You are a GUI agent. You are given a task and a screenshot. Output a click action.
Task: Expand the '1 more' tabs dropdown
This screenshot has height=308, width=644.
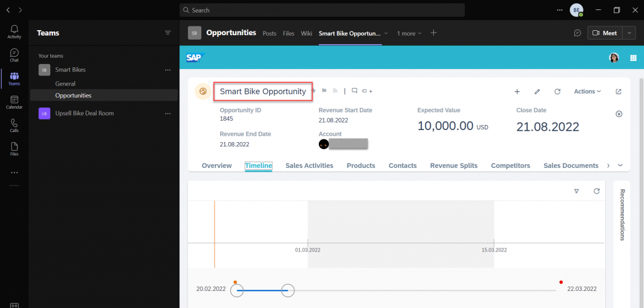(409, 33)
